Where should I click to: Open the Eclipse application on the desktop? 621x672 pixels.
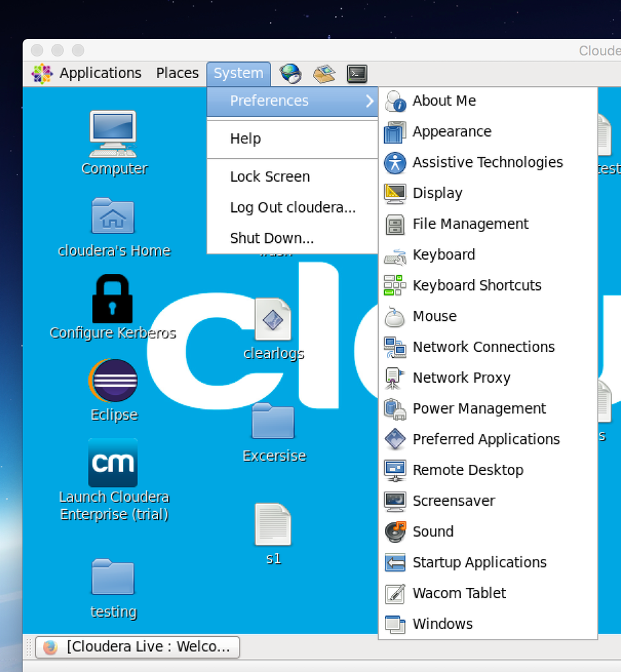pos(112,380)
